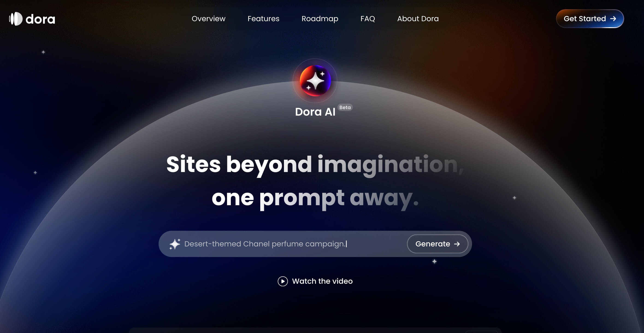This screenshot has height=333, width=644.
Task: Open the FAQ nav link
Action: 367,19
